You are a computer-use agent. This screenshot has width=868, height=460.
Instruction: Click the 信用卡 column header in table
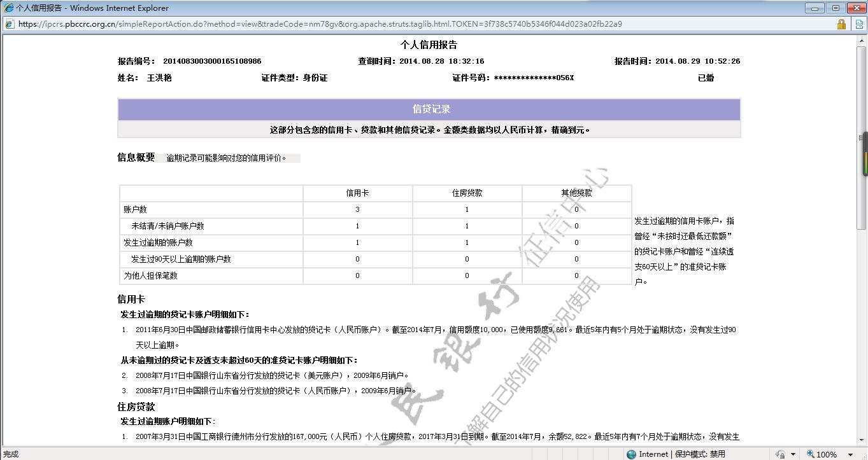[x=357, y=193]
